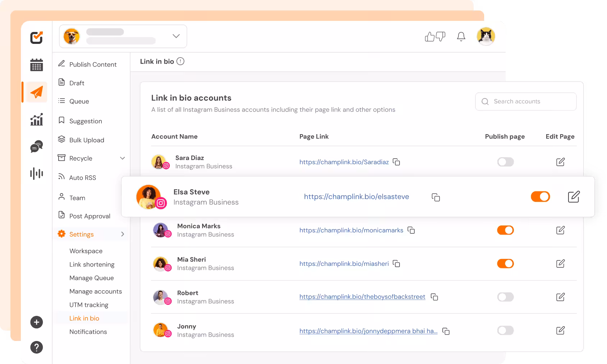Open the analytics chart icon in sidebar
607x364 pixels.
pos(36,119)
